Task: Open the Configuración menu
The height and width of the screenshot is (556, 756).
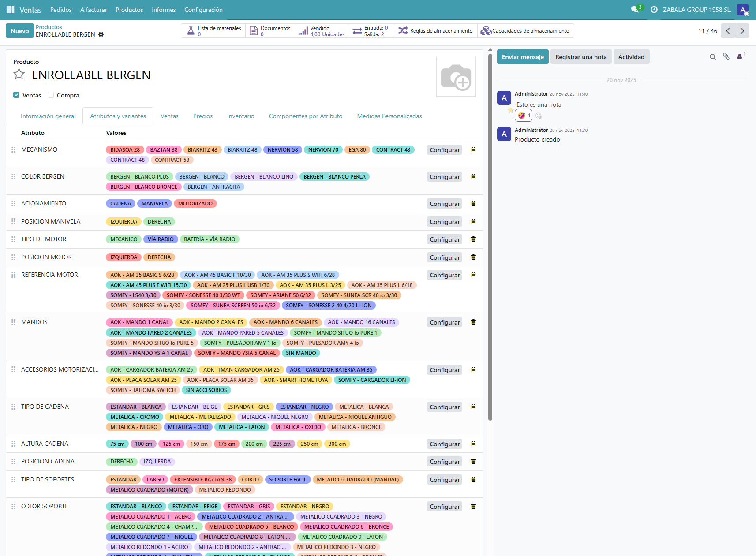Action: point(203,10)
